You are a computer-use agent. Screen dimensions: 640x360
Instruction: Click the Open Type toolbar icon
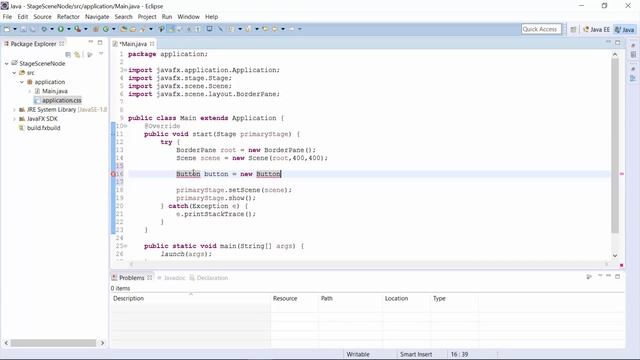[124, 29]
